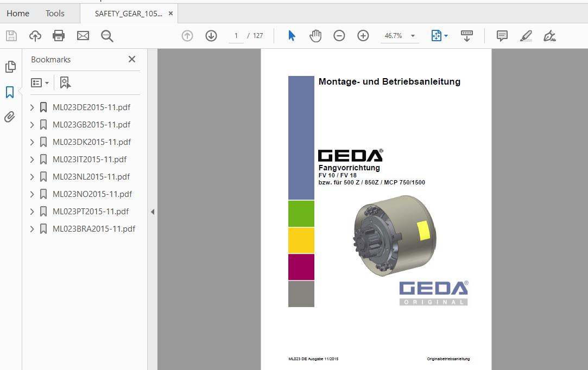Expand ML023DE2015-11.pdf bookmark
588x370 pixels.
click(x=32, y=107)
